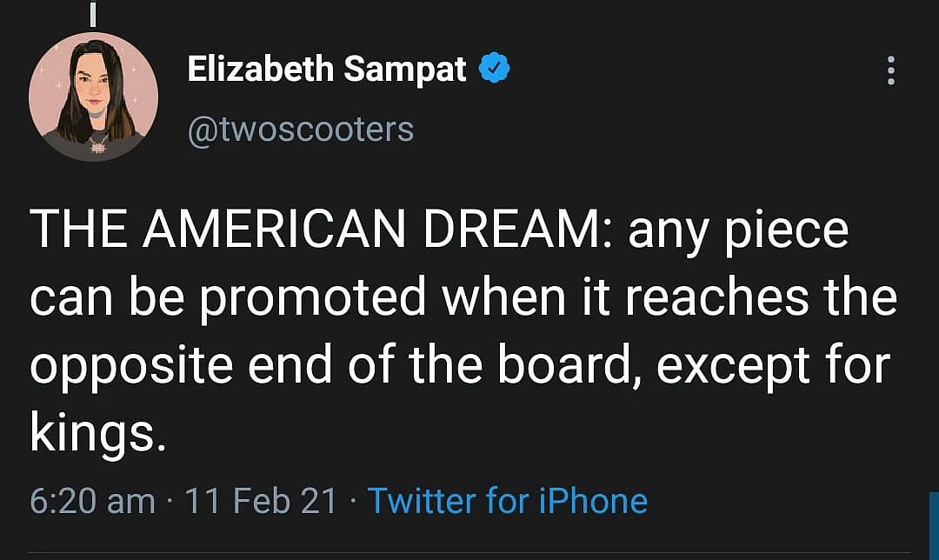The width and height of the screenshot is (939, 560).
Task: Select the 6:20 am timestamp
Action: pos(92,501)
